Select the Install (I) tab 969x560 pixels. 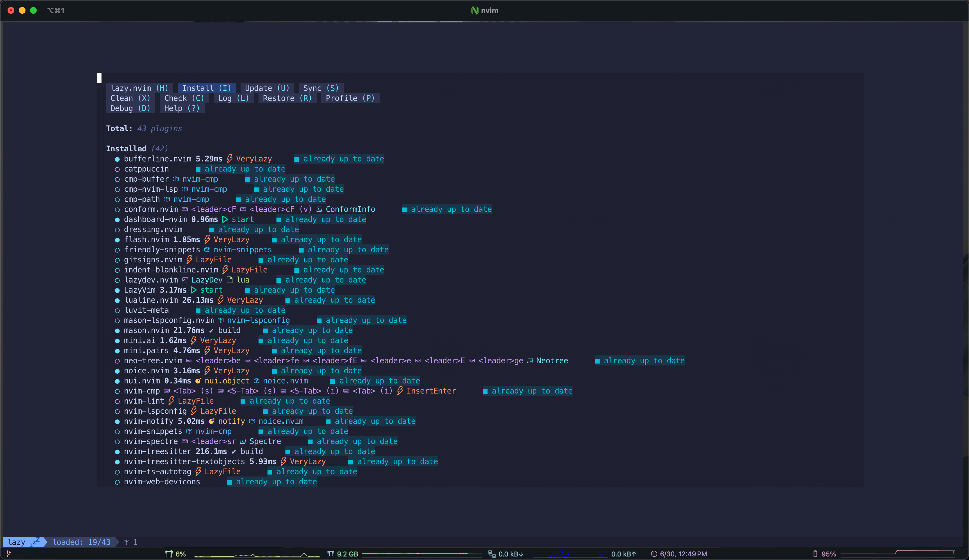tap(206, 88)
